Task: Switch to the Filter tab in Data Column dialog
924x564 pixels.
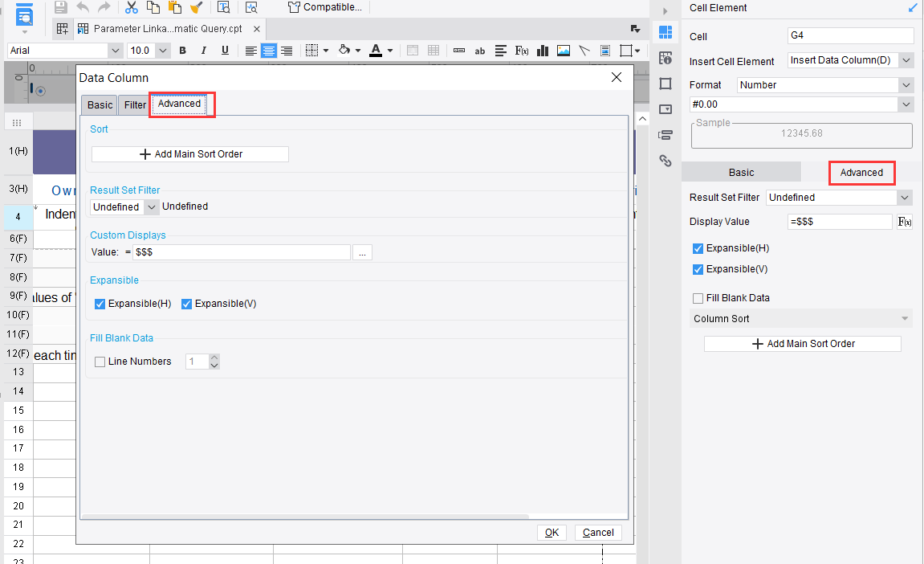Action: point(134,104)
